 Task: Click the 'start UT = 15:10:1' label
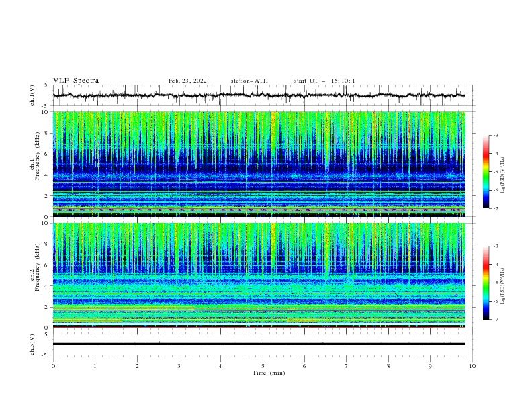[x=324, y=81]
